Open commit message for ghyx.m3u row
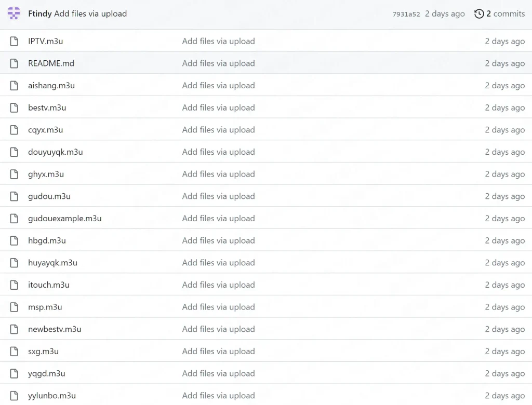The height and width of the screenshot is (405, 532). tap(218, 174)
